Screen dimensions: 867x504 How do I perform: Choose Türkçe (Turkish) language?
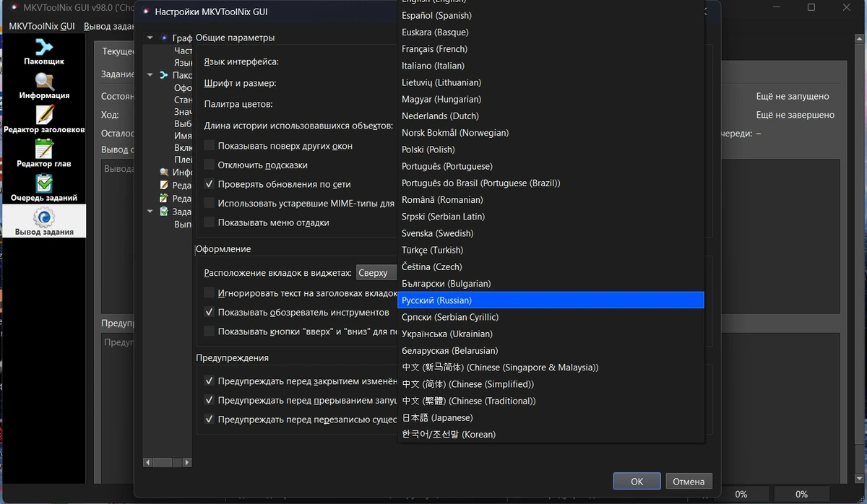(x=551, y=250)
